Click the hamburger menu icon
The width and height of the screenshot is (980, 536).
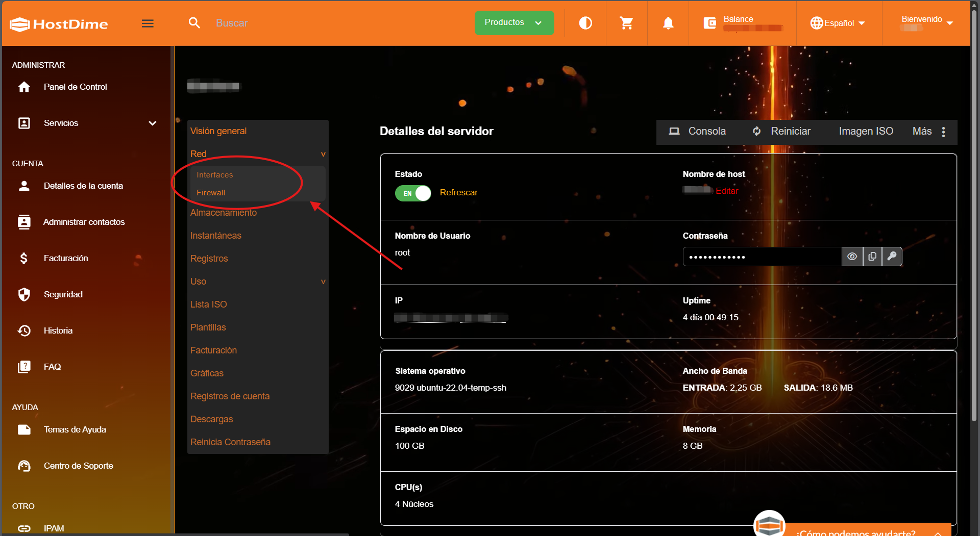(148, 23)
